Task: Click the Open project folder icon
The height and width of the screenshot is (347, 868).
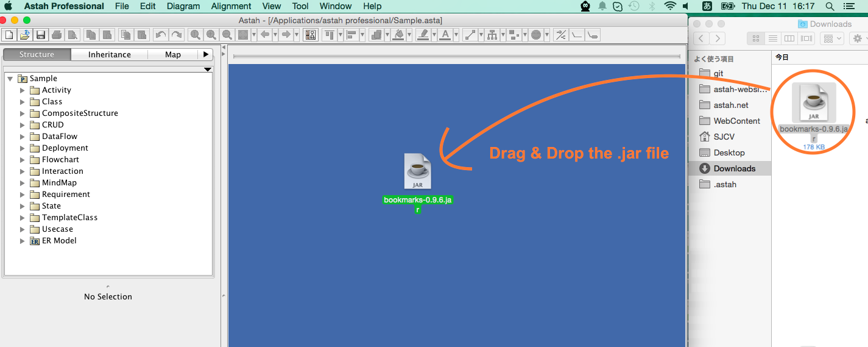Action: point(24,35)
